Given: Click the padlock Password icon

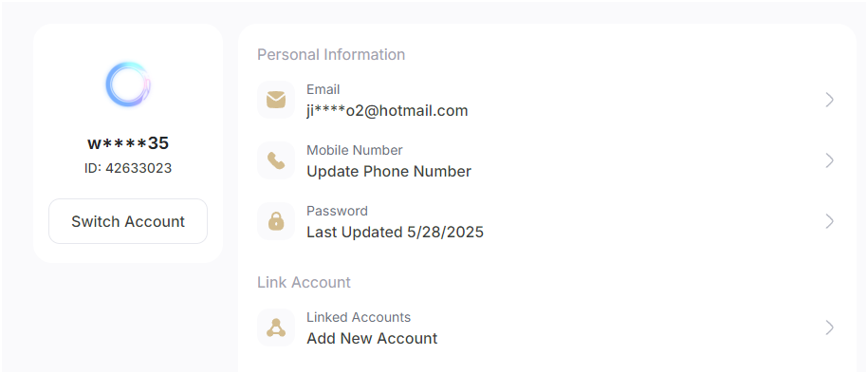Looking at the screenshot, I should (x=276, y=221).
